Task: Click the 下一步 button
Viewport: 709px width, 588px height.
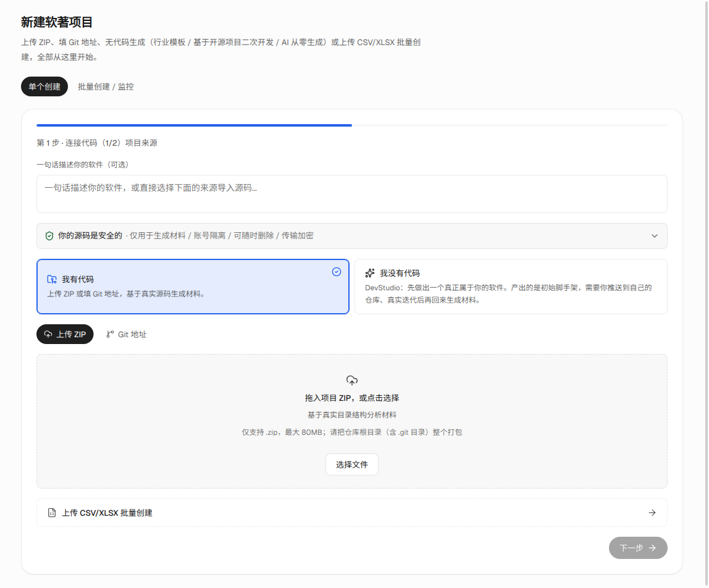Action: coord(638,548)
